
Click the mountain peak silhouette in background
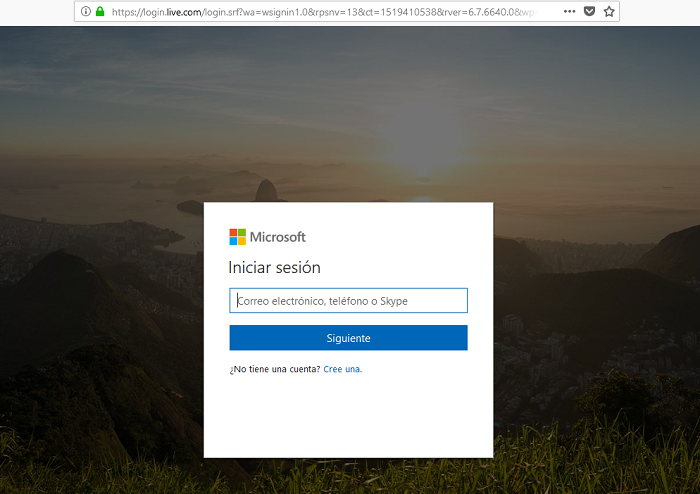[266, 186]
